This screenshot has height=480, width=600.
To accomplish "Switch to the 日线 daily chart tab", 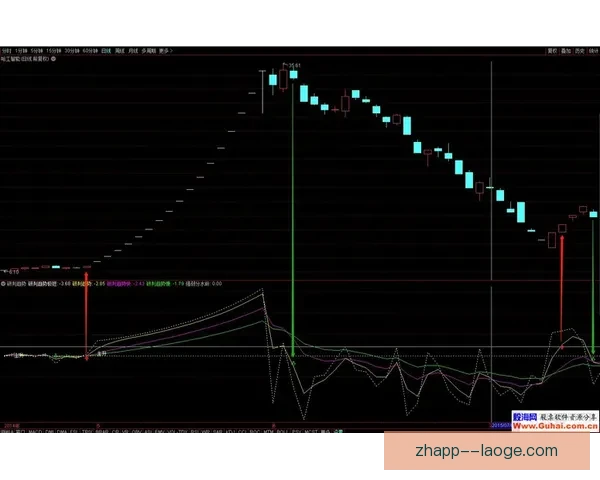I will pos(106,51).
